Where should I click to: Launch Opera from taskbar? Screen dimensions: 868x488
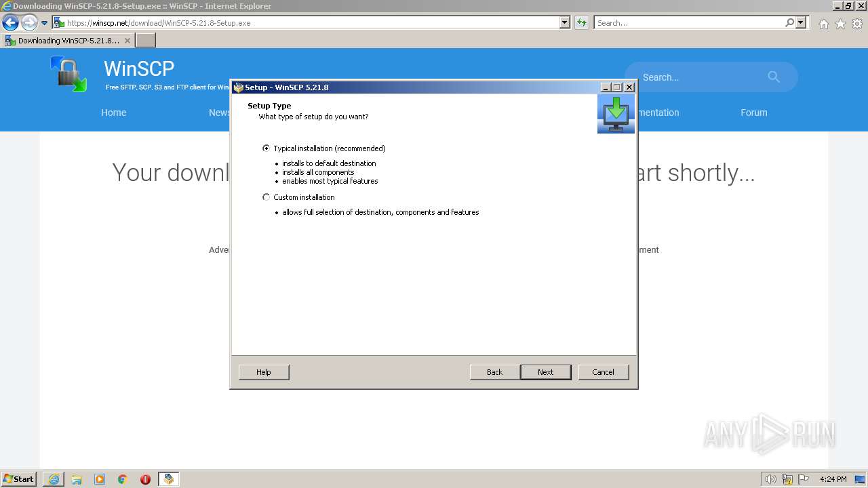[x=145, y=479]
